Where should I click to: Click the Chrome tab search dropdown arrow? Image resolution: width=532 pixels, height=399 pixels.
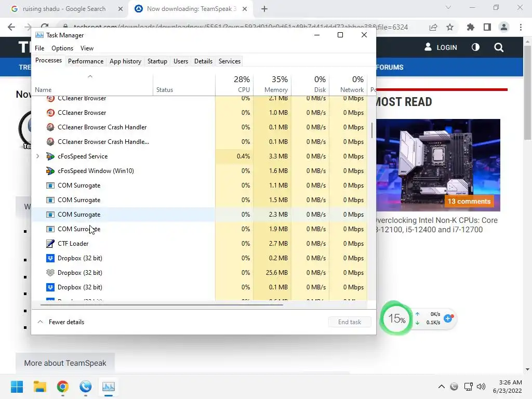[x=448, y=7]
